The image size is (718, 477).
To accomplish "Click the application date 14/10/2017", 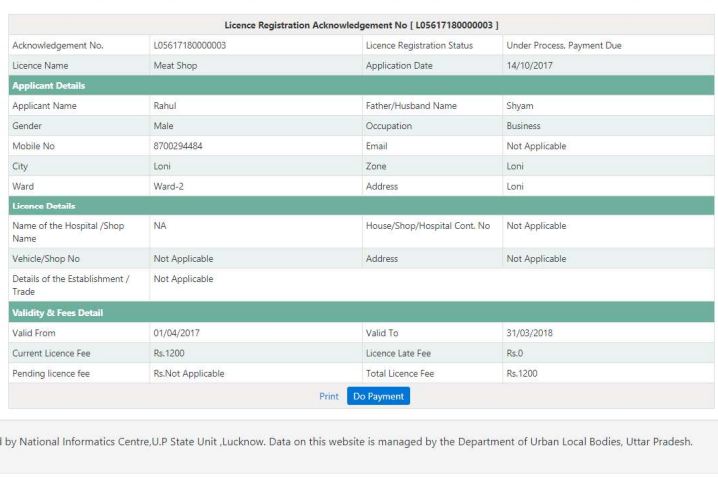I will coord(531,65).
